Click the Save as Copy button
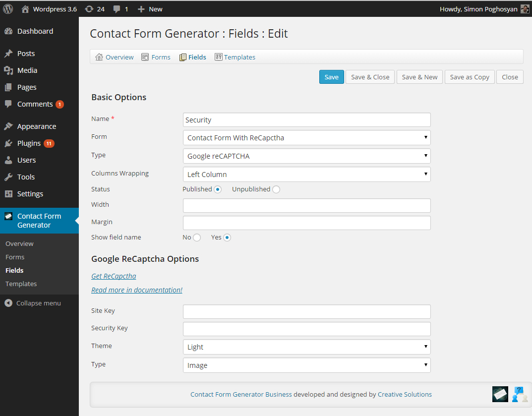 [470, 77]
